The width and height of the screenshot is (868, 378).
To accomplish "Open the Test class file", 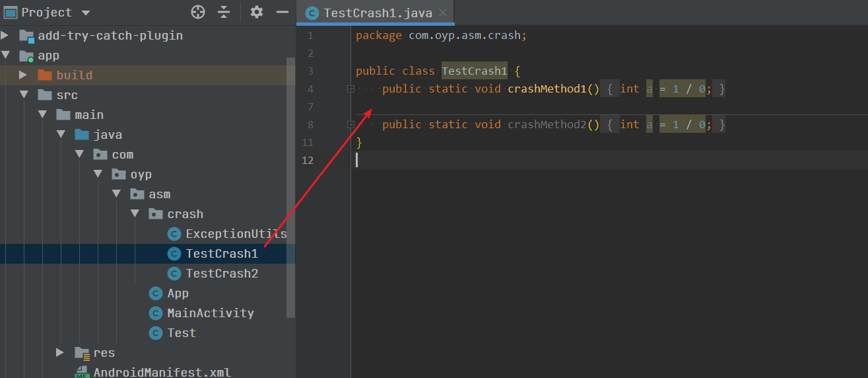I will coord(182,333).
